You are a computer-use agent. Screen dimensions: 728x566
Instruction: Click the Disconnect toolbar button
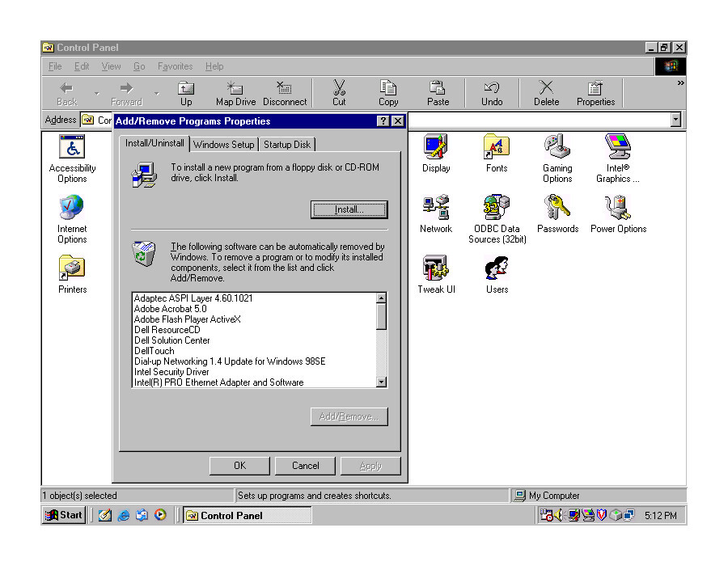click(285, 94)
